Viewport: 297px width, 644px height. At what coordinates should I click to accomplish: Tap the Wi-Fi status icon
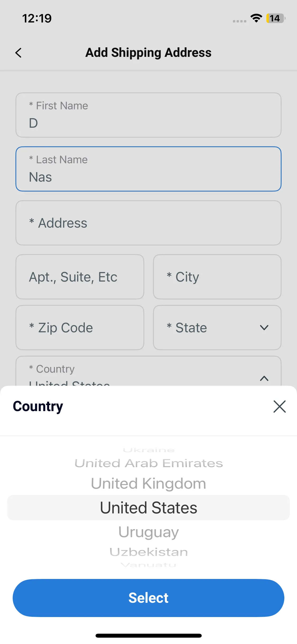tap(256, 18)
